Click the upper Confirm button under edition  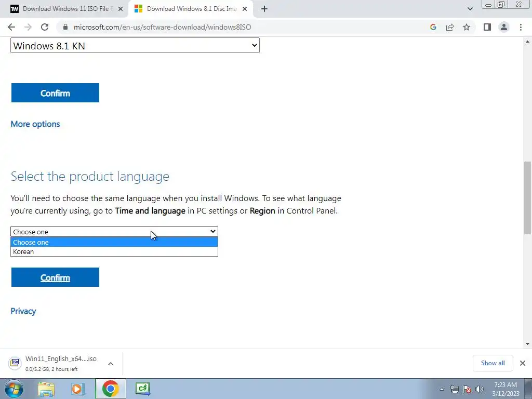[x=55, y=92]
